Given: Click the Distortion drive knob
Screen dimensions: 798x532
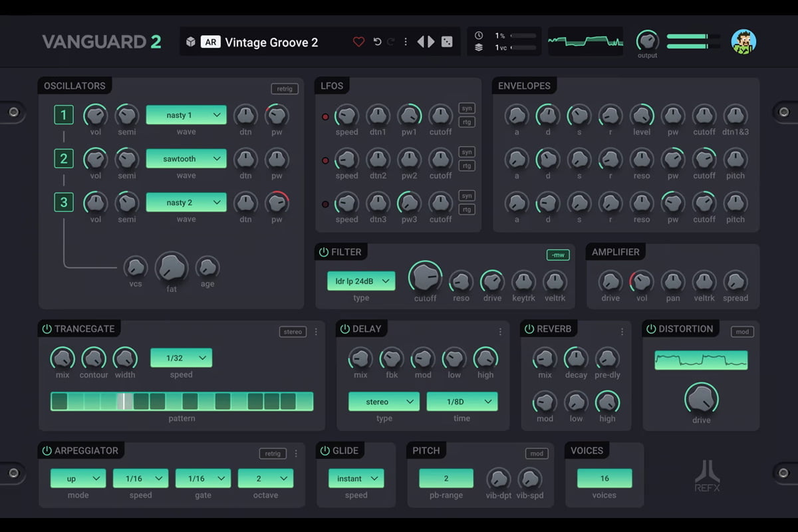Looking at the screenshot, I should 701,399.
